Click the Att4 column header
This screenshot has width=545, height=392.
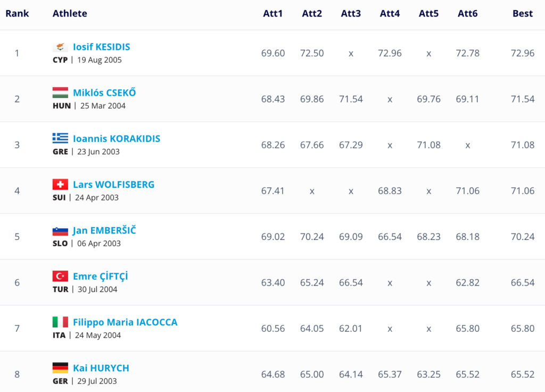coord(390,13)
